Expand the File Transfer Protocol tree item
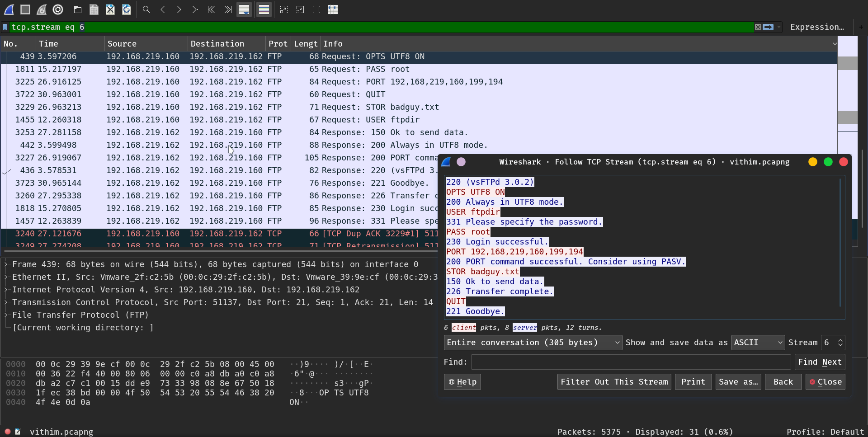The width and height of the screenshot is (868, 437). 6,315
